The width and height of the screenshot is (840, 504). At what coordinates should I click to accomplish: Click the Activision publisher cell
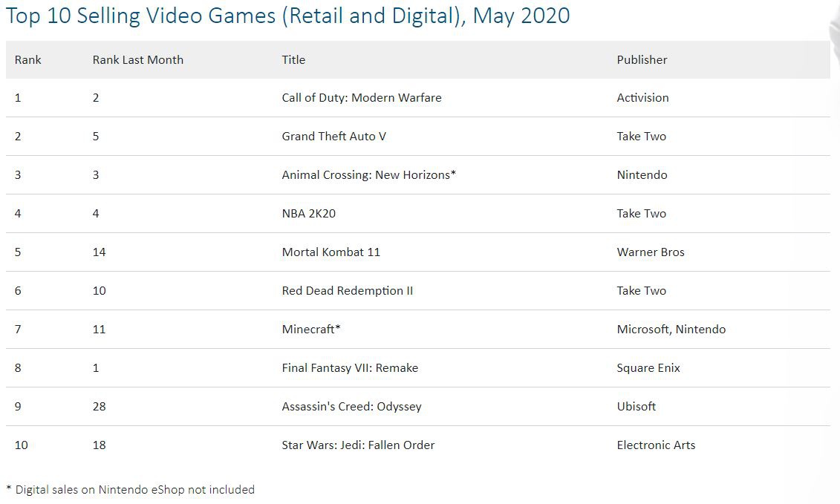[x=642, y=98]
